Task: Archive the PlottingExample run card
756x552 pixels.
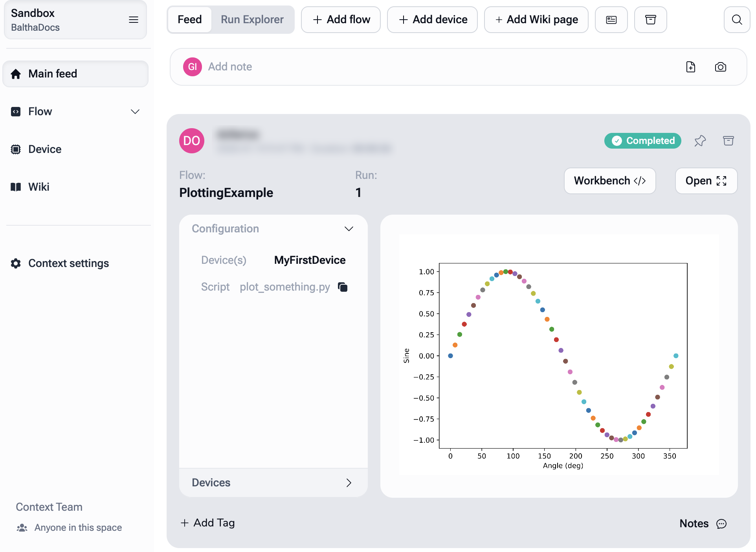Action: 728,141
